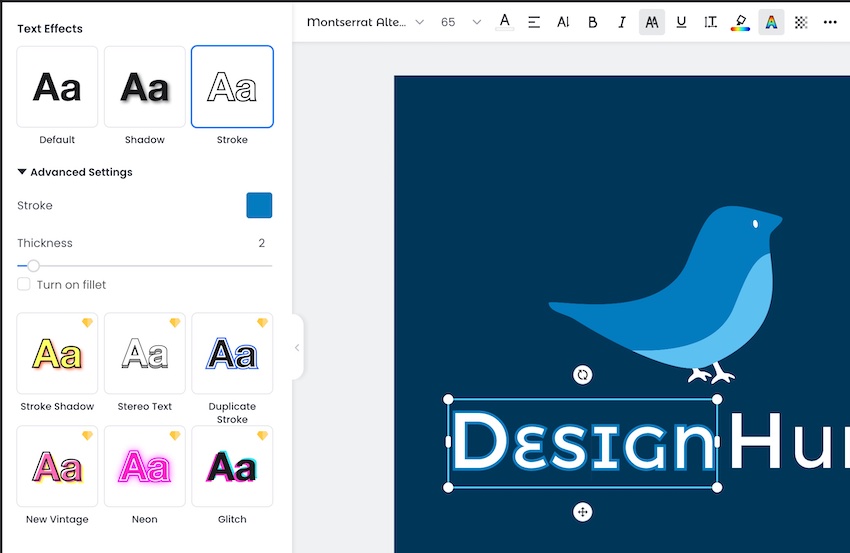Open the text effects rainbow A icon
Image resolution: width=850 pixels, height=553 pixels.
point(771,22)
